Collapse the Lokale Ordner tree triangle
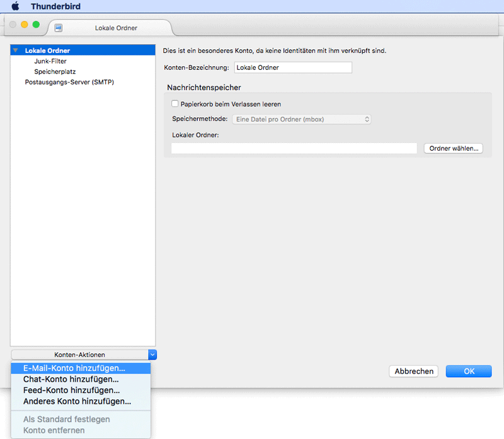The width and height of the screenshot is (504, 439). point(16,50)
